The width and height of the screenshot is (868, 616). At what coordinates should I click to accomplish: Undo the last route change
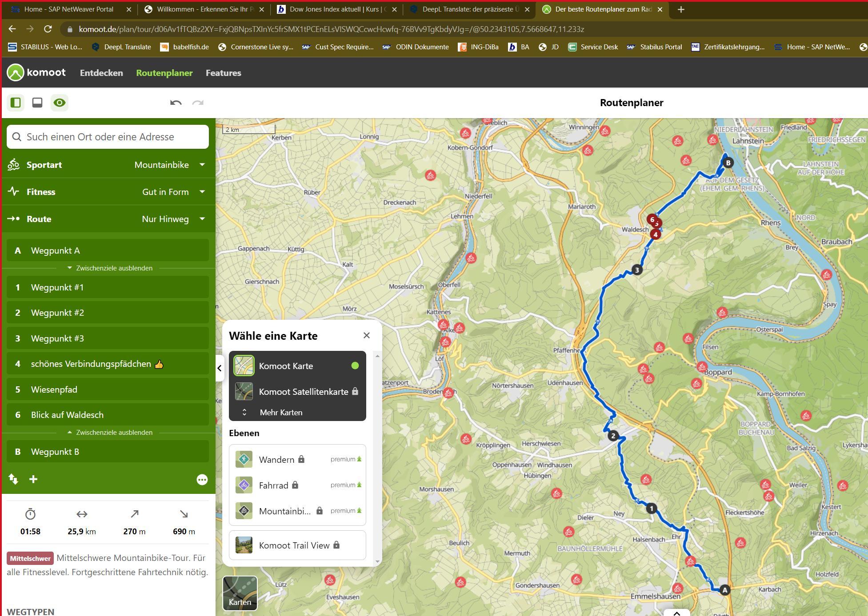[176, 103]
